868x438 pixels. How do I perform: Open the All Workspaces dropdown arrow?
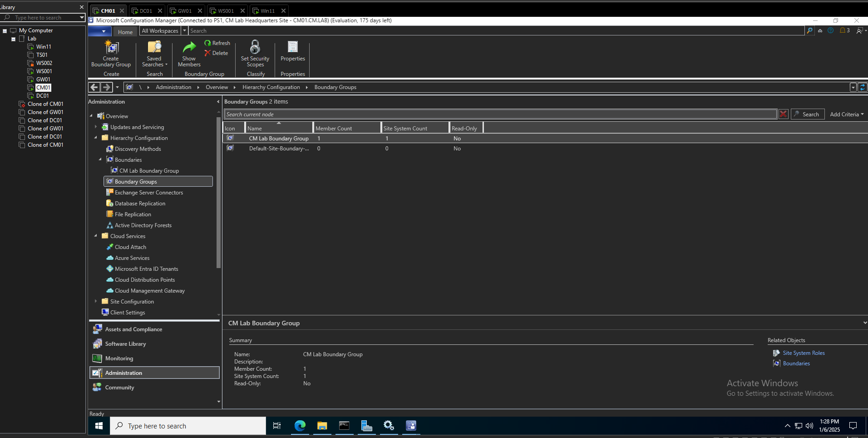pos(184,30)
